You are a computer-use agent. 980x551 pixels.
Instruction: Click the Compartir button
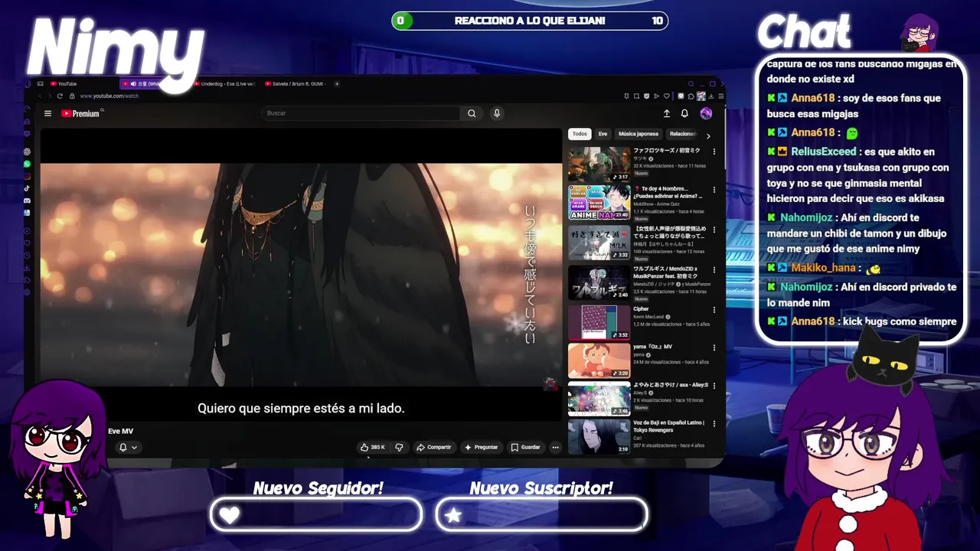[433, 447]
